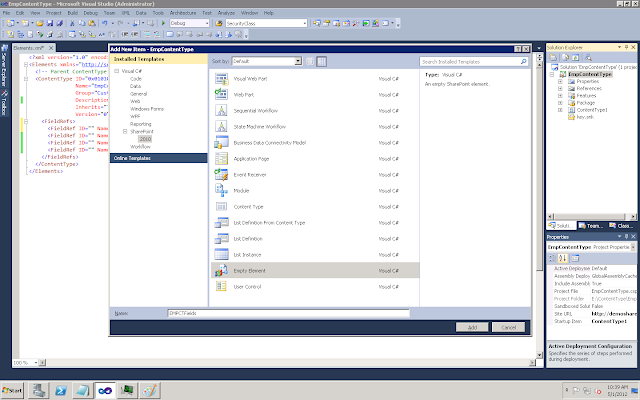Open PowerShell from the taskbar
The image size is (640, 400).
click(61, 391)
